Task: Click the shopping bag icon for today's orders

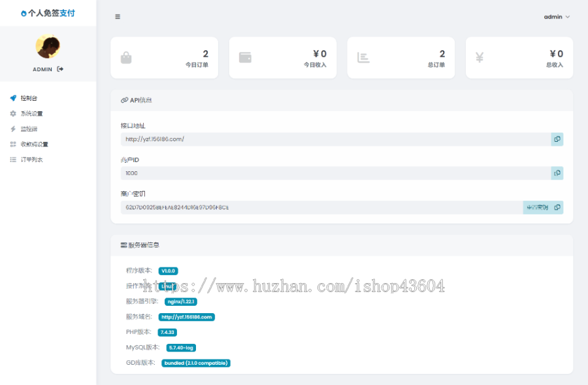Action: pos(126,58)
